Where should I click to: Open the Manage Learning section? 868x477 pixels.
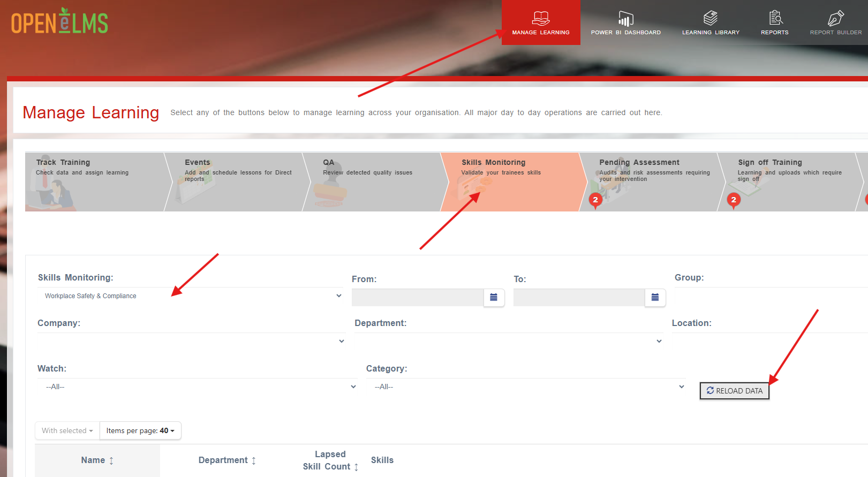coord(541,22)
